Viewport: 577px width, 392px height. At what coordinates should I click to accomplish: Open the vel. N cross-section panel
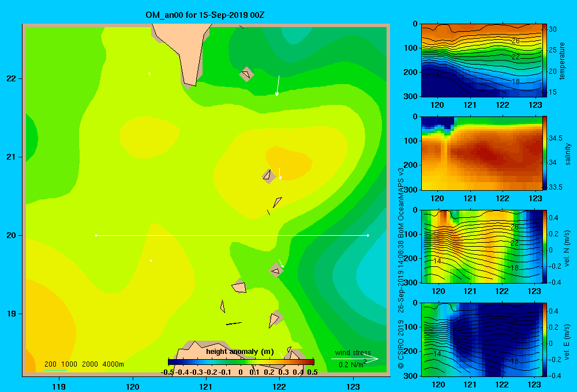pyautogui.click(x=481, y=246)
